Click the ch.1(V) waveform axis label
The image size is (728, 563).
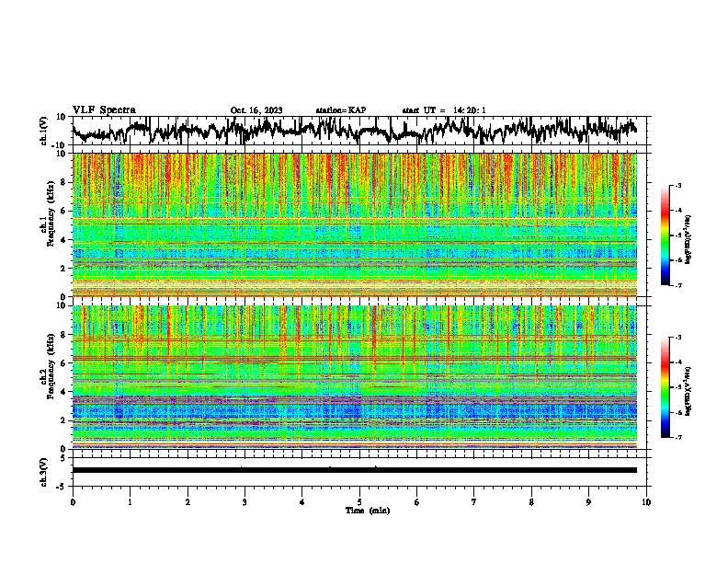click(x=44, y=131)
